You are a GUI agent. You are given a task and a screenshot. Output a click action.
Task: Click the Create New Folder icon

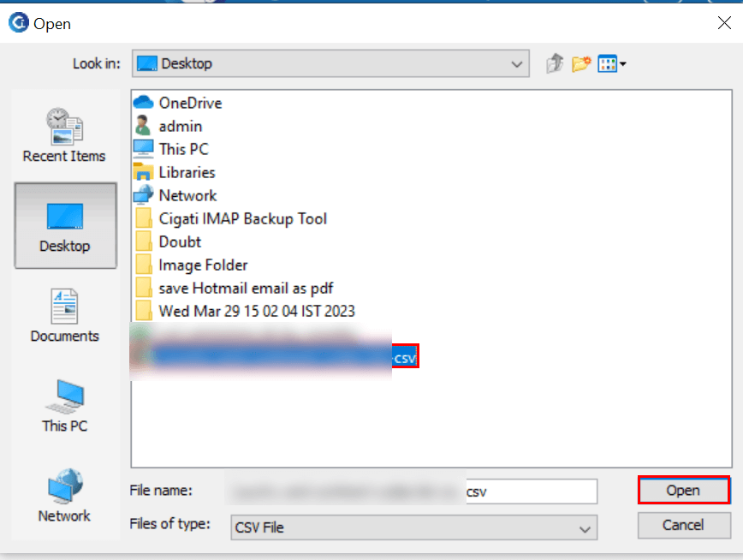tap(581, 63)
